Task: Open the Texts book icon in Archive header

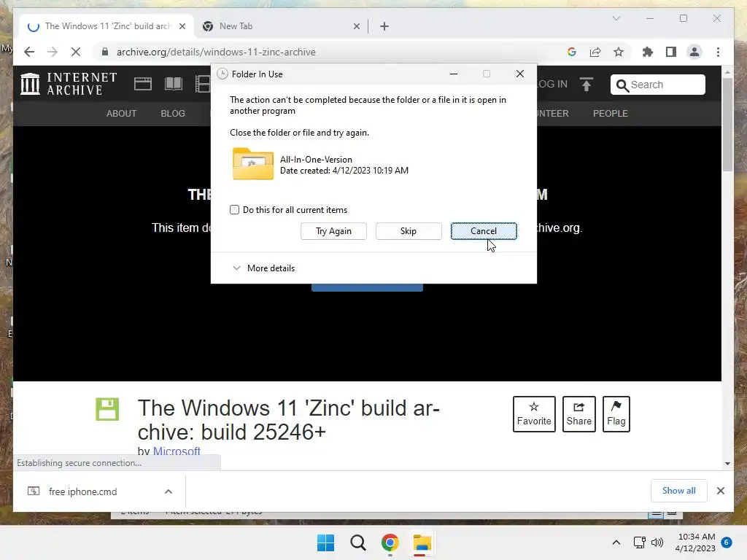Action: [x=174, y=84]
